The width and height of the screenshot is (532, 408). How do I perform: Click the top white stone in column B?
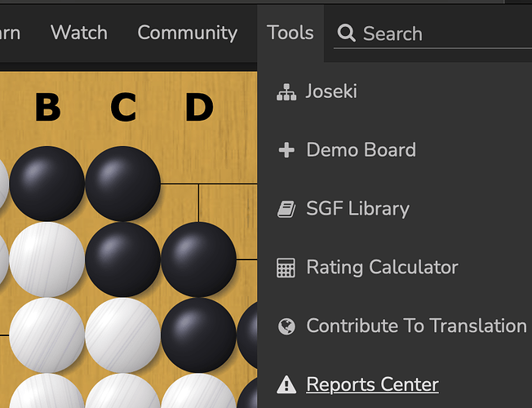pos(47,259)
